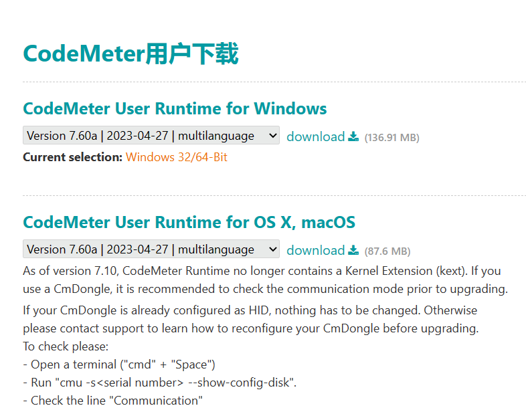526x420 pixels.
Task: Click the CodeMeter用户下载 page title
Action: (130, 54)
